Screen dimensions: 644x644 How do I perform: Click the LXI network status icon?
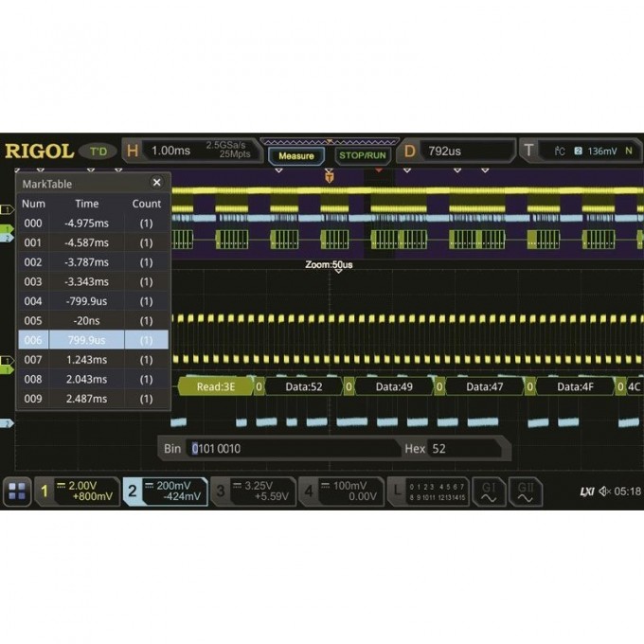pyautogui.click(x=586, y=492)
